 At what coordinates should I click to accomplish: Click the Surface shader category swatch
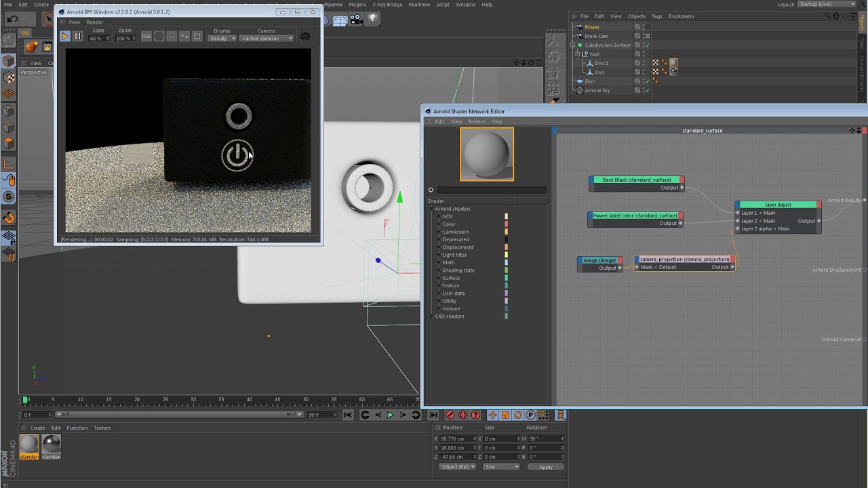pos(506,278)
